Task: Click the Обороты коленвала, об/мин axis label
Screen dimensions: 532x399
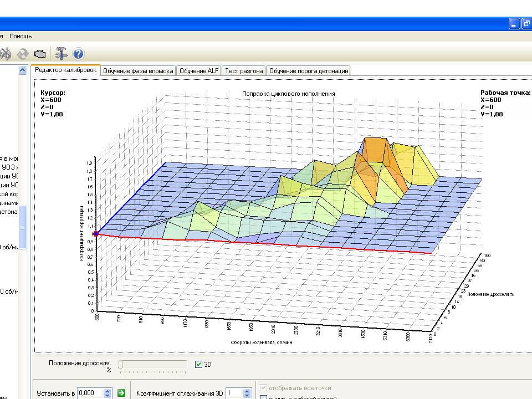Action: point(262,342)
